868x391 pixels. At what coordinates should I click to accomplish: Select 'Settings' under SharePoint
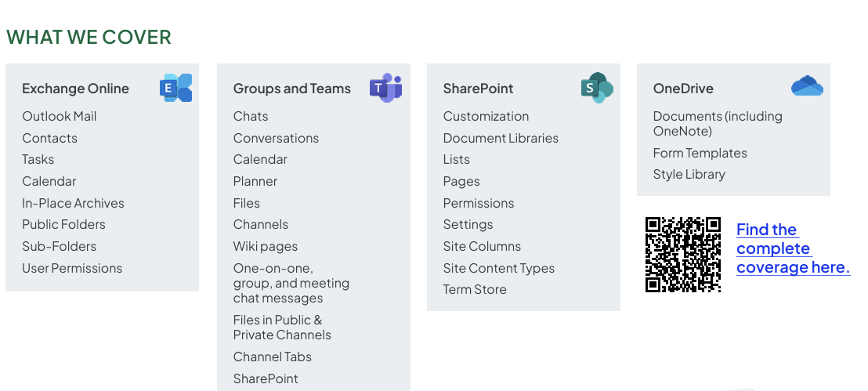[468, 224]
